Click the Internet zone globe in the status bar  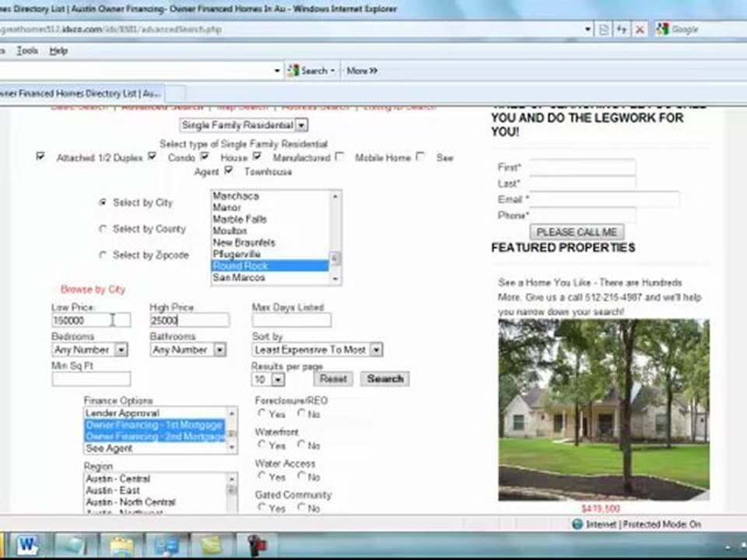click(x=577, y=524)
